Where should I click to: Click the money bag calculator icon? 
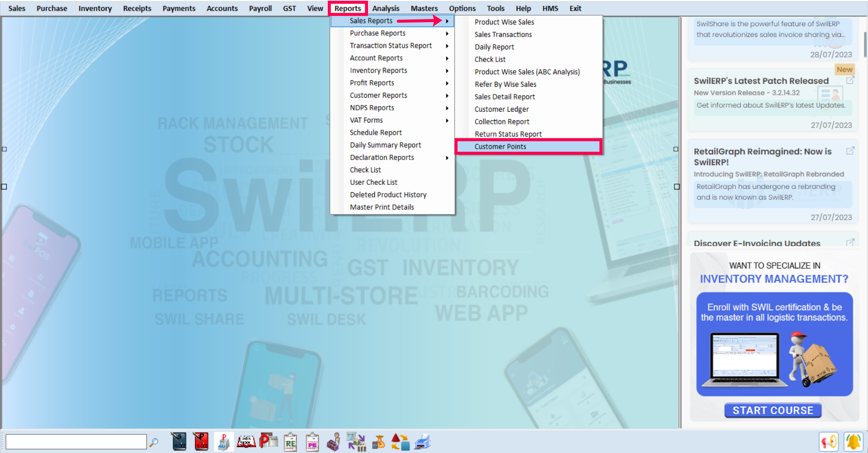click(x=378, y=442)
